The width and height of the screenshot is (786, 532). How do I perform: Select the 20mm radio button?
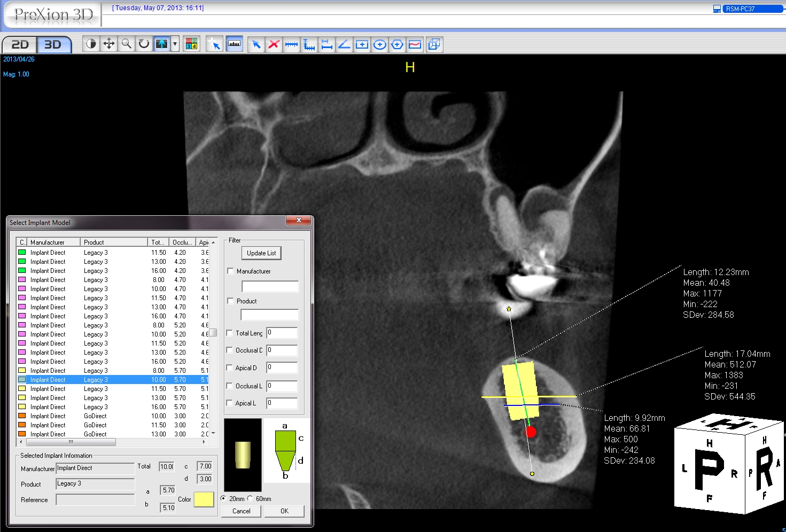pyautogui.click(x=223, y=498)
